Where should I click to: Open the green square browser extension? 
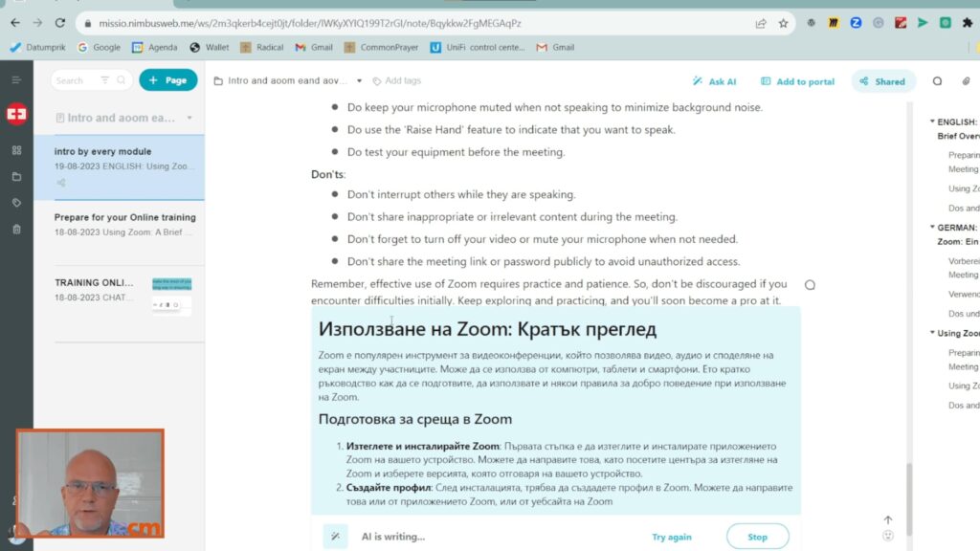coord(945,23)
